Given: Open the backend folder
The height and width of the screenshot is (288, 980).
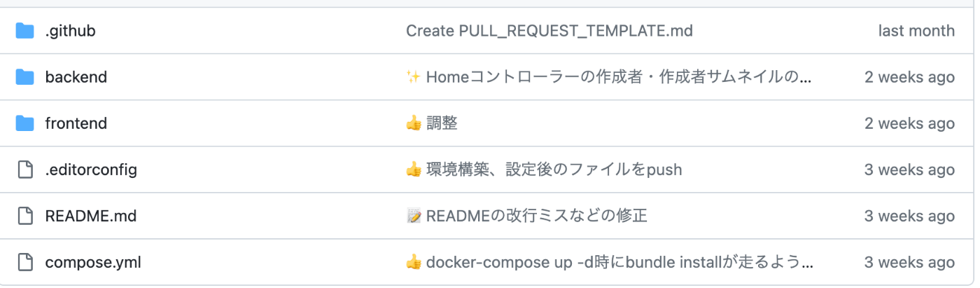Looking at the screenshot, I should [76, 77].
